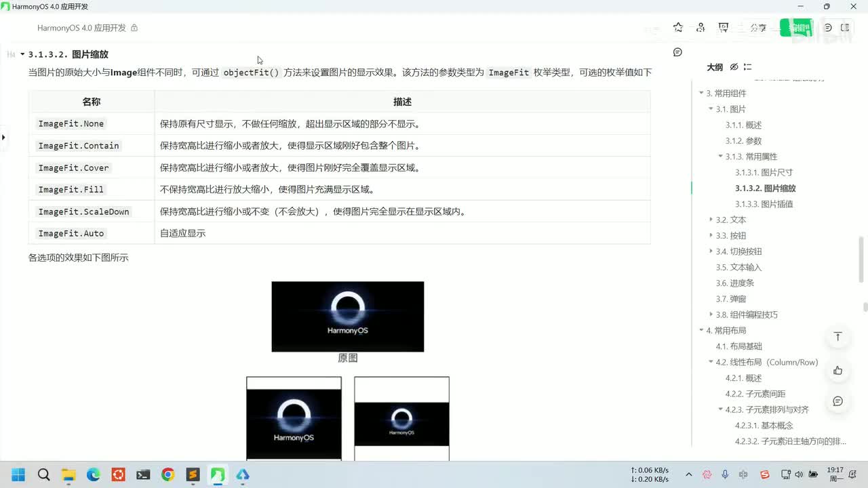Image resolution: width=868 pixels, height=488 pixels.
Task: Toggle the side panel layout icon
Action: coord(845,28)
